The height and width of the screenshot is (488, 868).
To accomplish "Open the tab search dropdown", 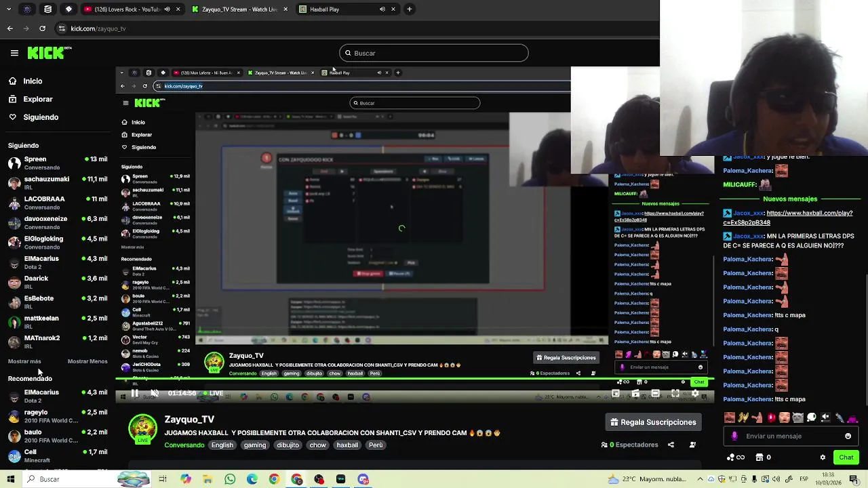I will tap(7, 9).
